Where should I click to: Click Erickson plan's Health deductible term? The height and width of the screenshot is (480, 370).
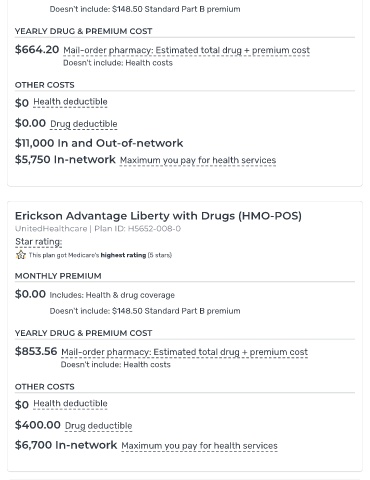(x=70, y=403)
